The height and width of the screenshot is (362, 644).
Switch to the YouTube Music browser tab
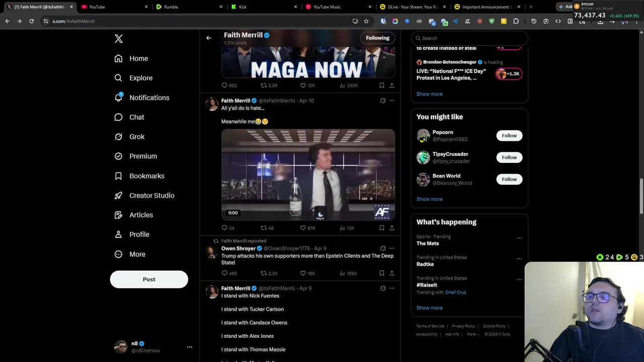click(x=338, y=7)
